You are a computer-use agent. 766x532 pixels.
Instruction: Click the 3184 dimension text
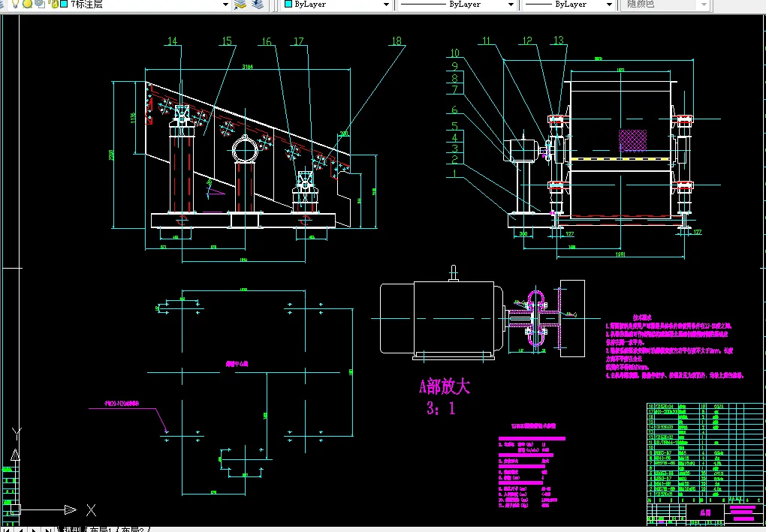coord(248,66)
